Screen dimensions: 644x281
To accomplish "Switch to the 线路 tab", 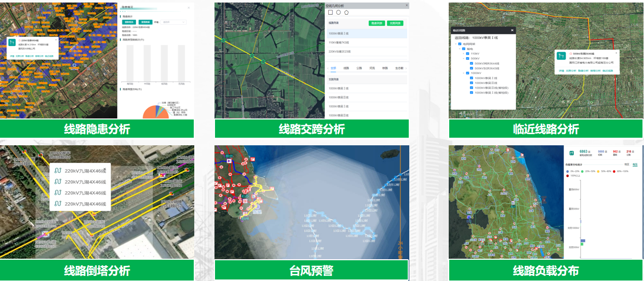I will coord(346,68).
